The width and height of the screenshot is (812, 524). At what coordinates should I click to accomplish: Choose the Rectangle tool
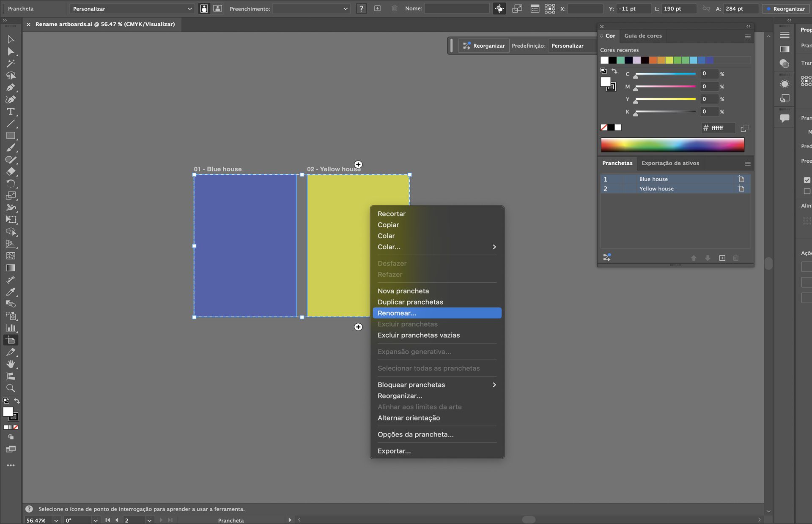[11, 136]
